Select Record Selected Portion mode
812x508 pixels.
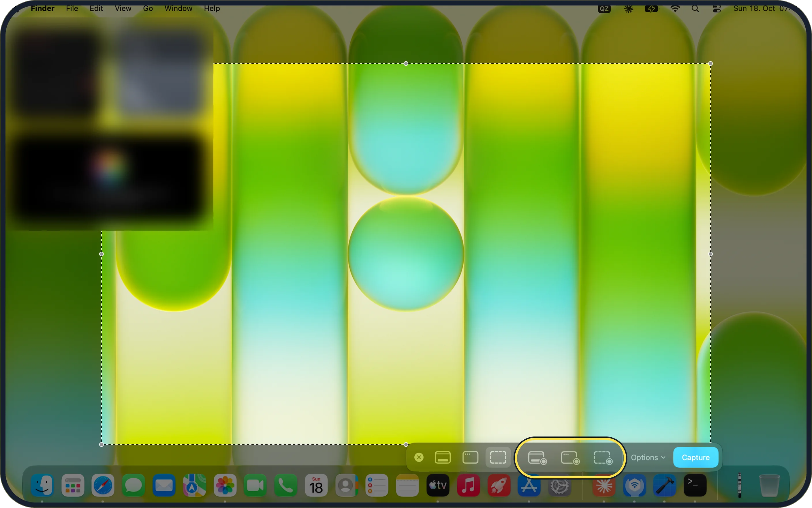tap(603, 458)
